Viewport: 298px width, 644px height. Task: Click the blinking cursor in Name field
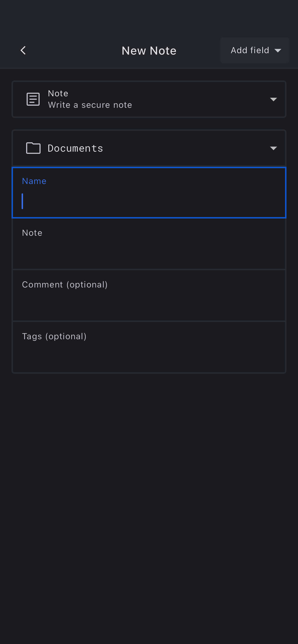click(x=23, y=201)
